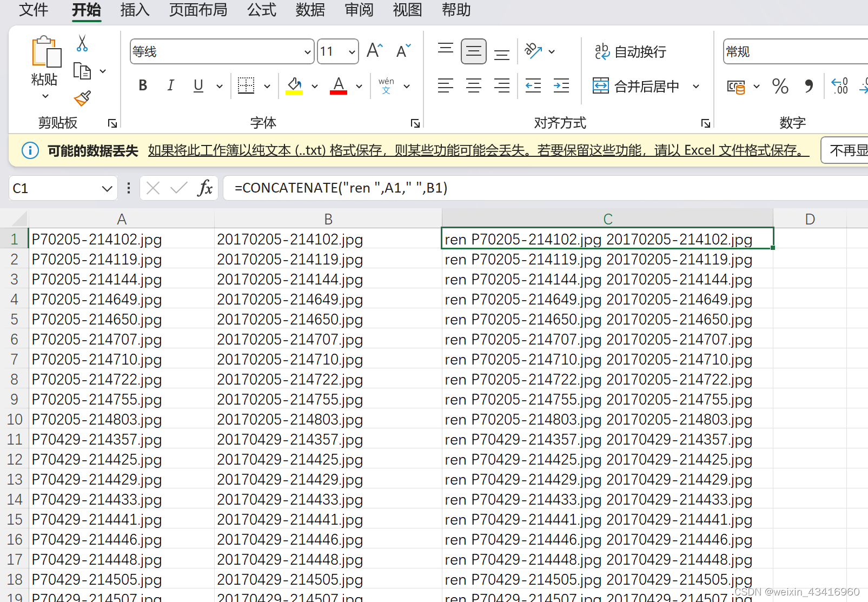This screenshot has width=868, height=602.
Task: Expand the Name Box dropdown arrow
Action: (x=107, y=188)
